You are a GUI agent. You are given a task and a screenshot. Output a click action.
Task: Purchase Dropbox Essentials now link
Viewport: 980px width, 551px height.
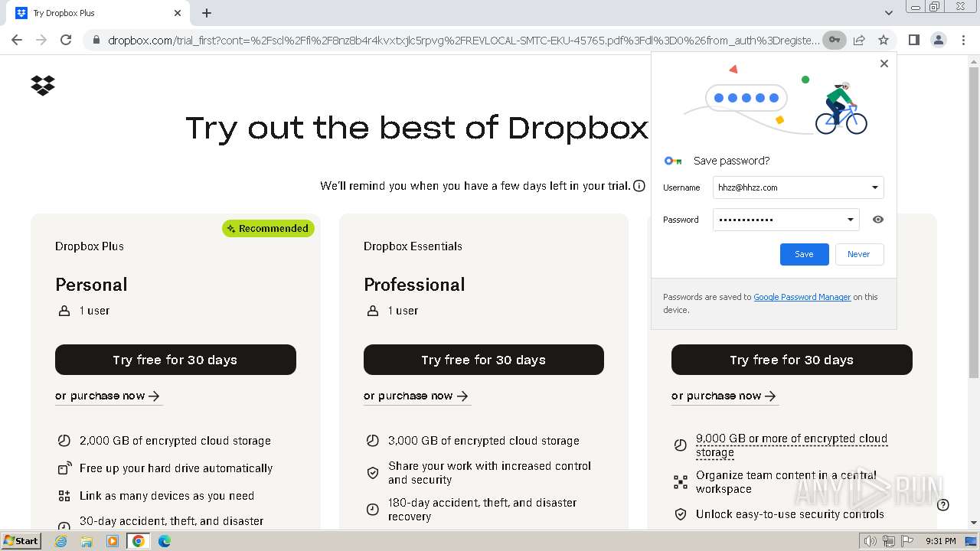point(416,396)
